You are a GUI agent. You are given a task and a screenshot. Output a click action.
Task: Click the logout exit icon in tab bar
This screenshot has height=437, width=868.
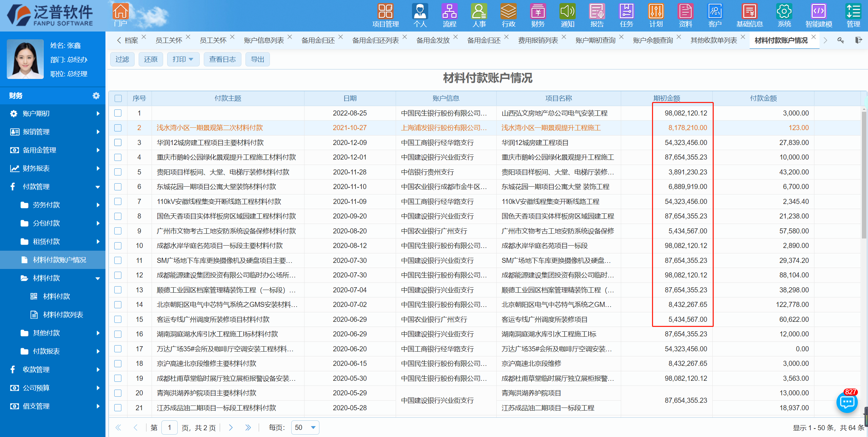(859, 40)
